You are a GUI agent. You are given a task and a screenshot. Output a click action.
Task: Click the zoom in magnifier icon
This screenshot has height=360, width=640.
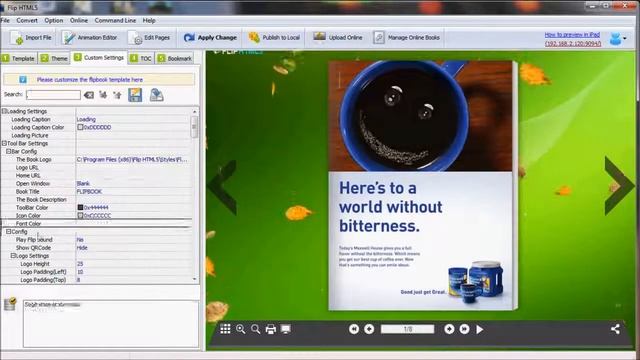(241, 329)
